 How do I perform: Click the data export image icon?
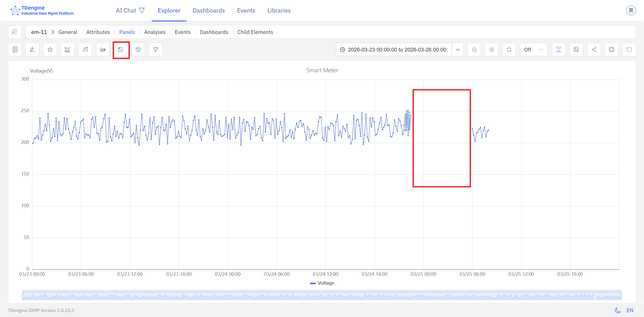tap(576, 49)
